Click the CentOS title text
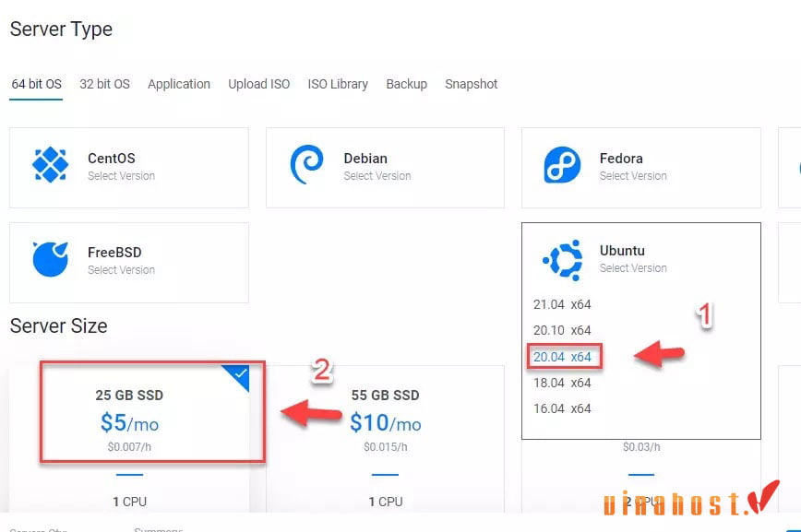Screen dimensions: 801x532 (x=112, y=159)
